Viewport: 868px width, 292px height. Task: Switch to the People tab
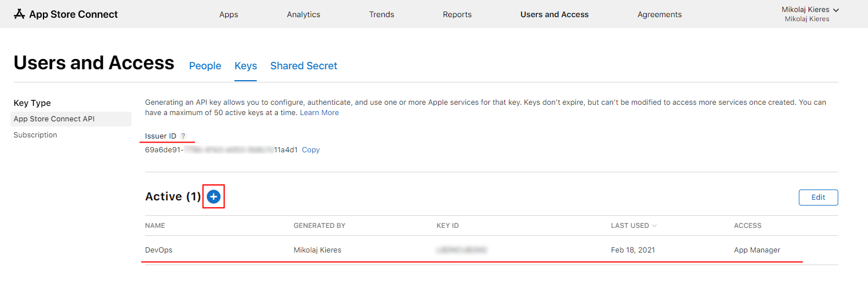tap(205, 66)
